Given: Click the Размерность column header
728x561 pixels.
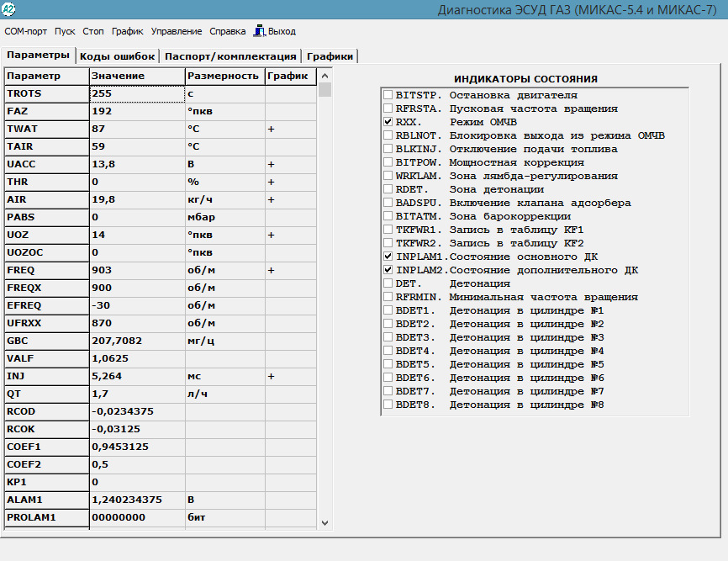Looking at the screenshot, I should [x=225, y=77].
